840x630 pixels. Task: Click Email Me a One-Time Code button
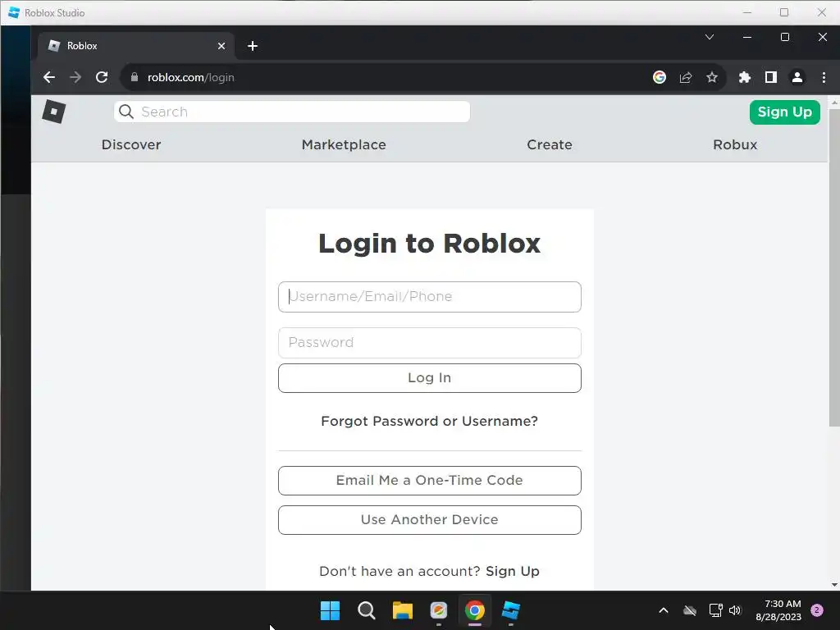[429, 480]
